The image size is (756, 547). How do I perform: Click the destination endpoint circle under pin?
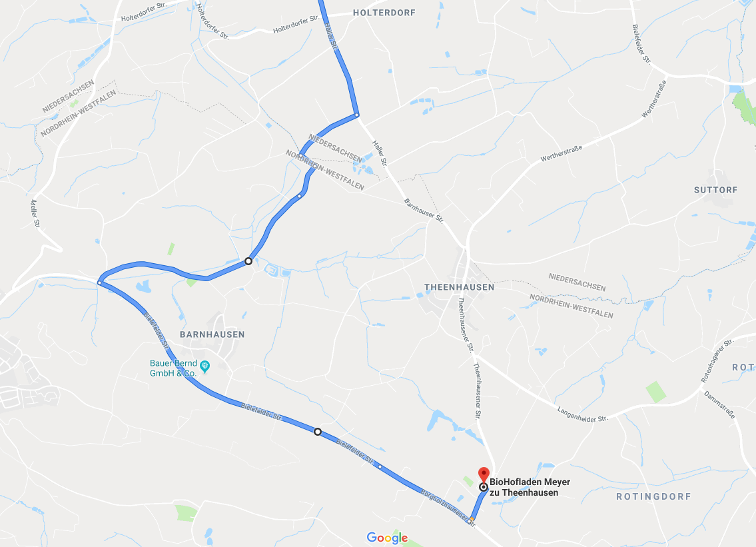pos(483,487)
